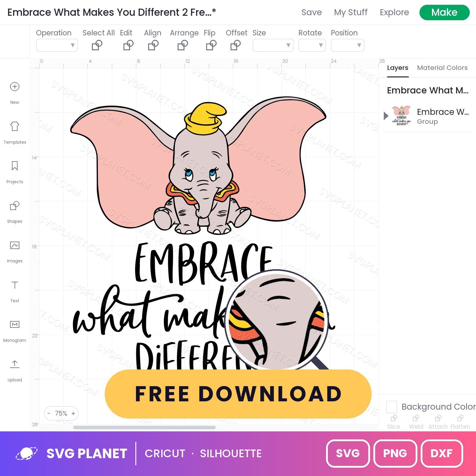Screen dimensions: 476x476
Task: Click the Upload icon
Action: (15, 364)
